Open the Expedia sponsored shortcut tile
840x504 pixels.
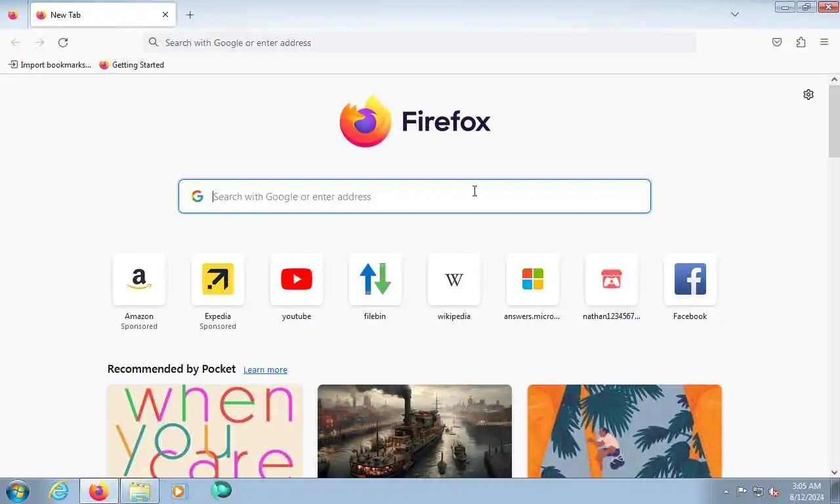pos(218,280)
